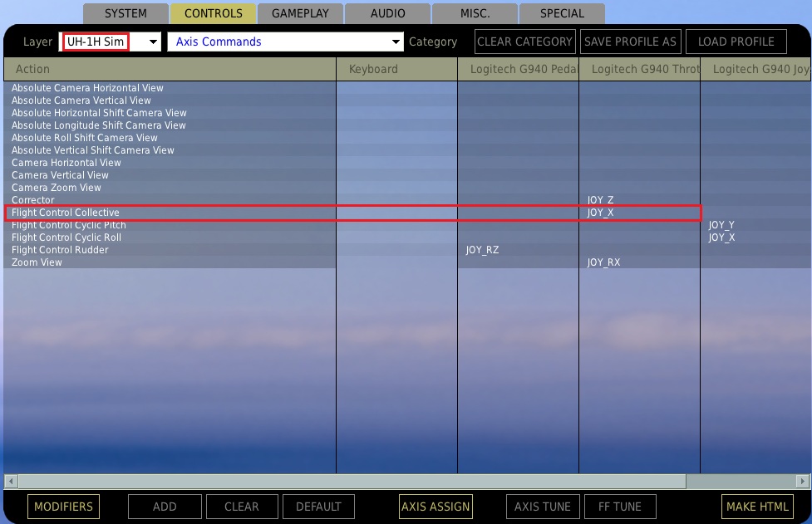Click Keyboard cell for Flight Control Collective
Screen dimensions: 812x524
[396, 213]
